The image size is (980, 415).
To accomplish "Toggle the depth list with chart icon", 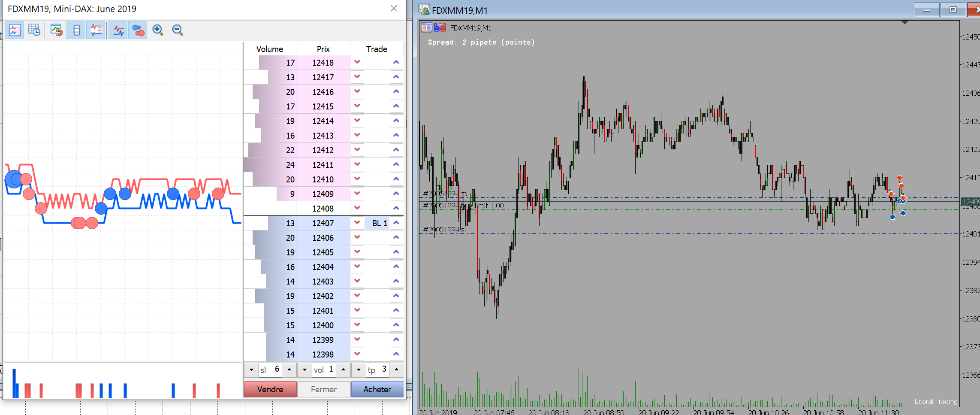I will point(96,30).
